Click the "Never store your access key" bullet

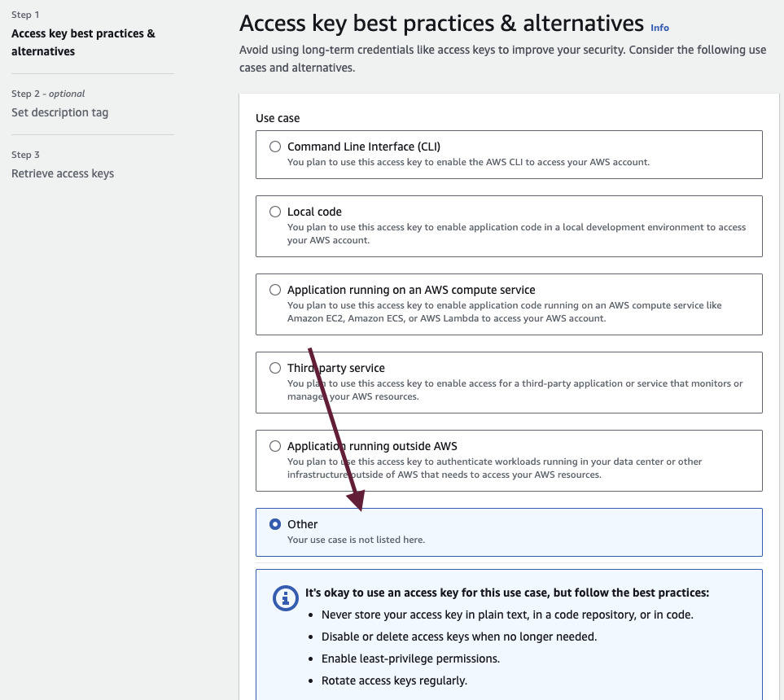coord(507,615)
